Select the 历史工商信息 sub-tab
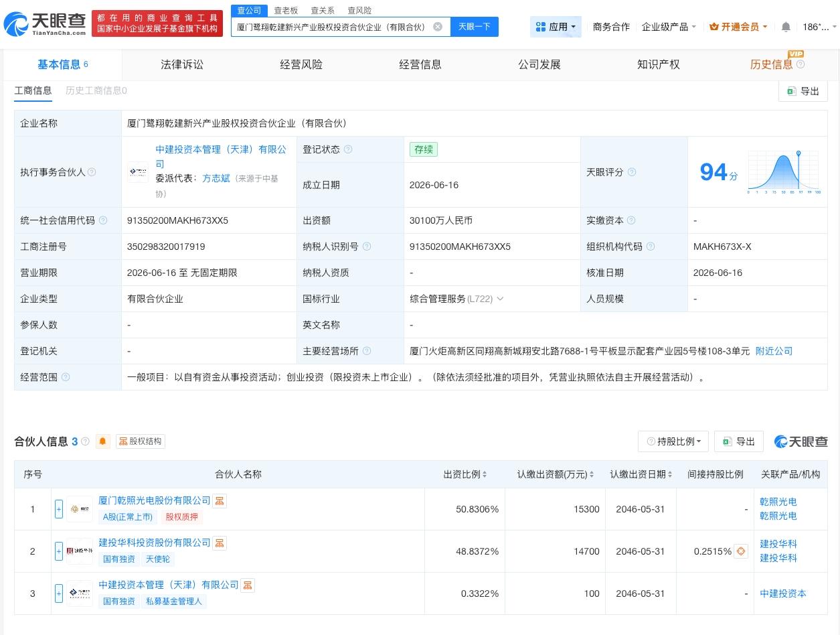Image resolution: width=840 pixels, height=635 pixels. (96, 90)
